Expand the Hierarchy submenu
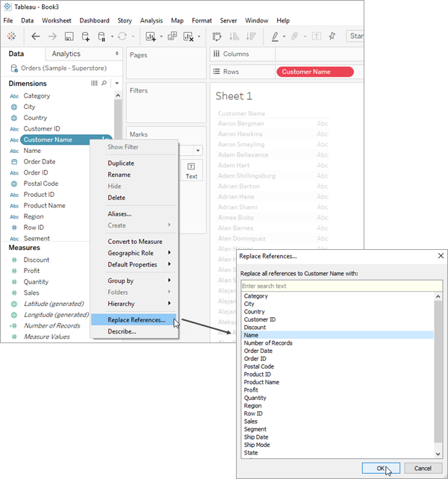This screenshot has width=448, height=479. [x=169, y=303]
